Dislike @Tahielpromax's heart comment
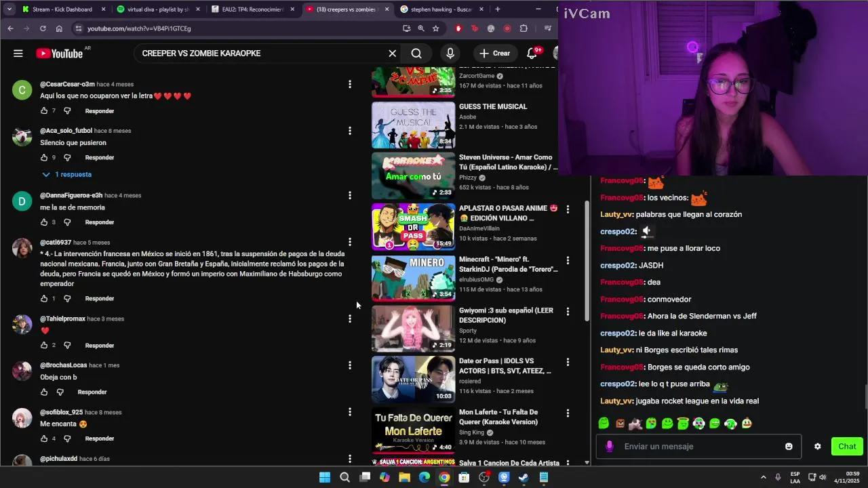 67,345
